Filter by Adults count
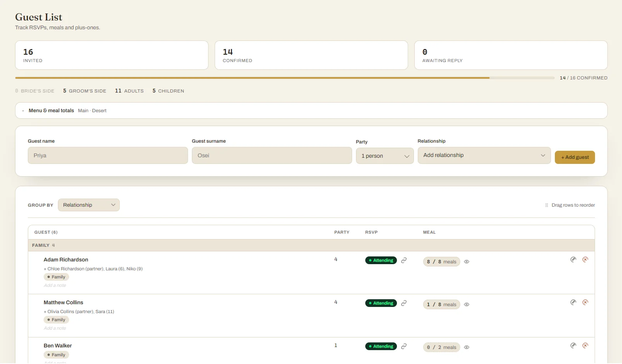Image resolution: width=622 pixels, height=364 pixels. point(129,91)
